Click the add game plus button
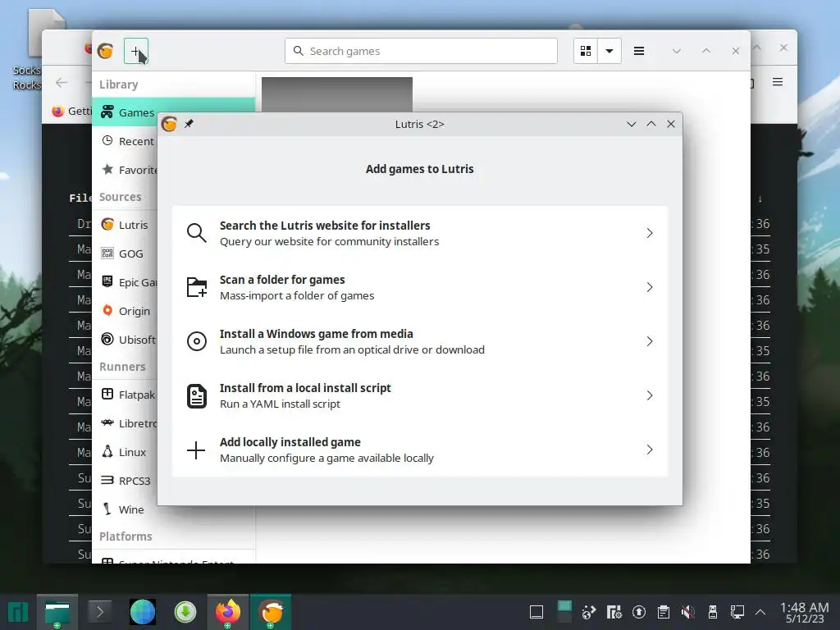The width and height of the screenshot is (840, 630). [136, 51]
